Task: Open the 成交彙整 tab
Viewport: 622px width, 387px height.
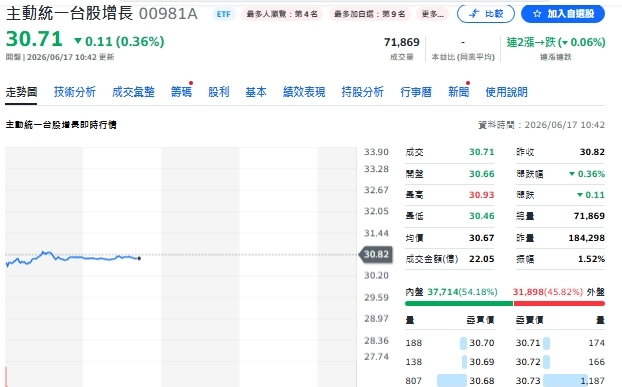Action: coord(133,92)
